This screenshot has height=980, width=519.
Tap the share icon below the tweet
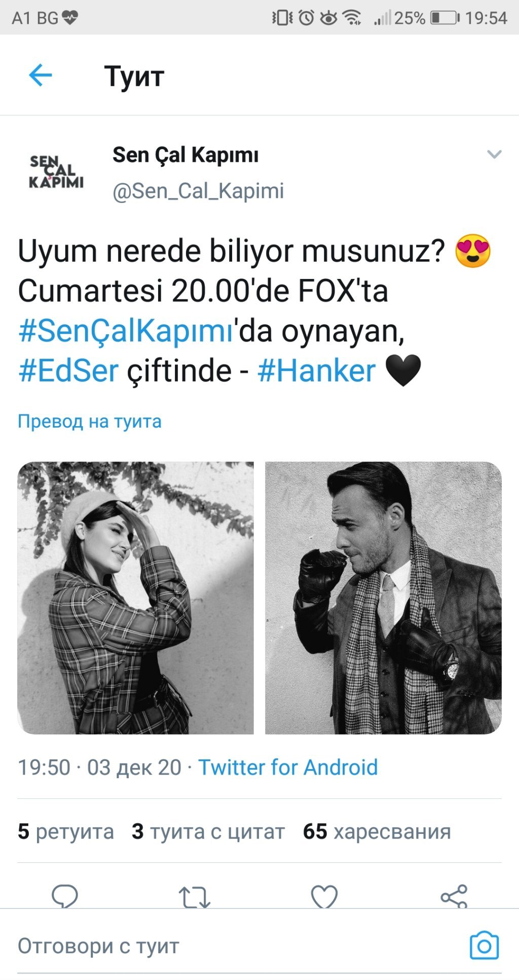[454, 897]
